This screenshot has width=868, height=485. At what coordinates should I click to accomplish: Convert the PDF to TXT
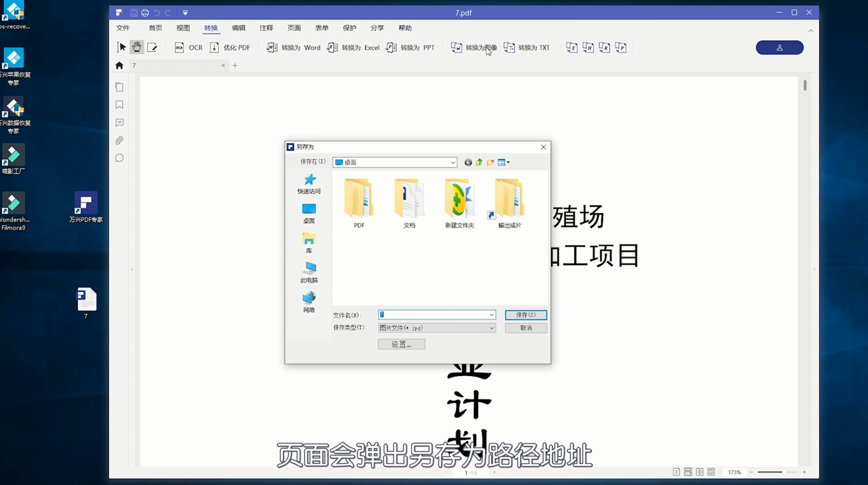526,47
